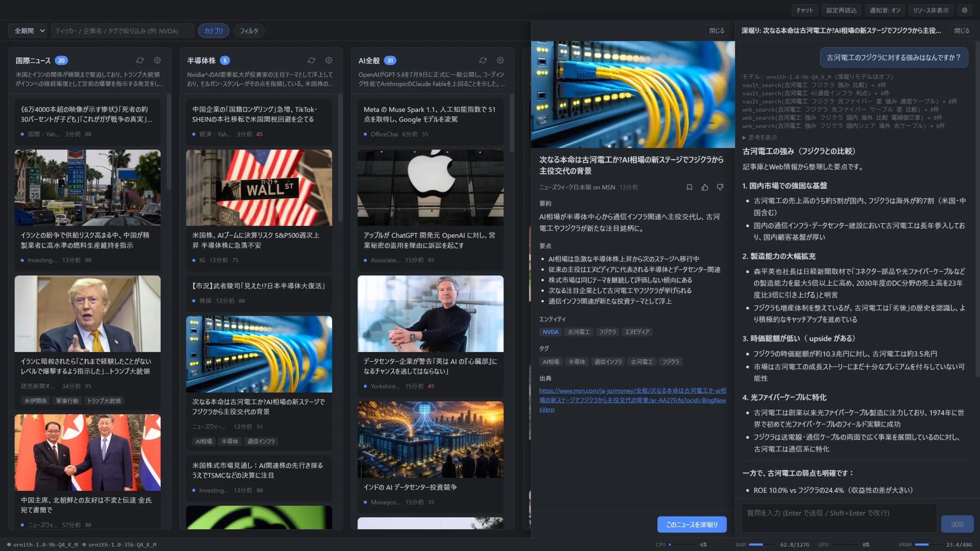Image resolution: width=980 pixels, height=551 pixels.
Task: Open the Apple logo article thumbnail
Action: (x=431, y=187)
